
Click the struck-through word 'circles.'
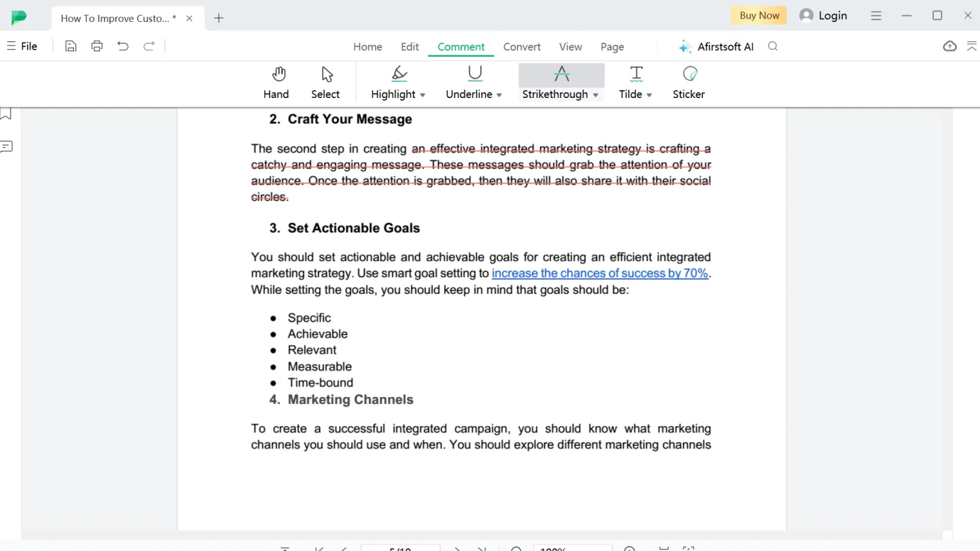pos(270,197)
